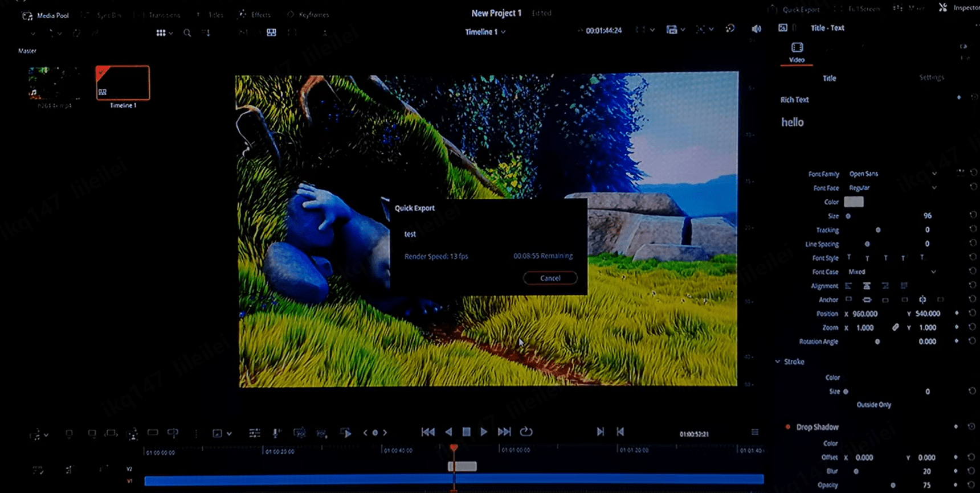Click the Drop Shadow Opacity slider

click(893, 485)
